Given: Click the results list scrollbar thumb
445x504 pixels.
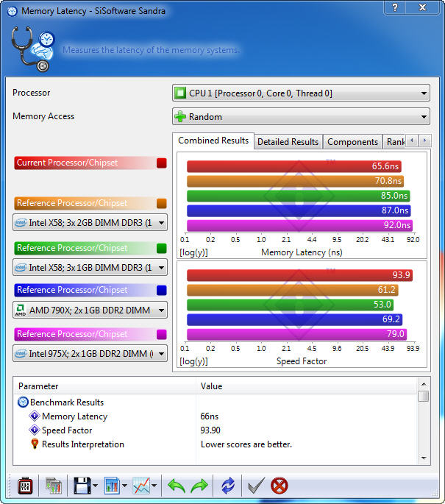Looking at the screenshot, I should (424, 396).
